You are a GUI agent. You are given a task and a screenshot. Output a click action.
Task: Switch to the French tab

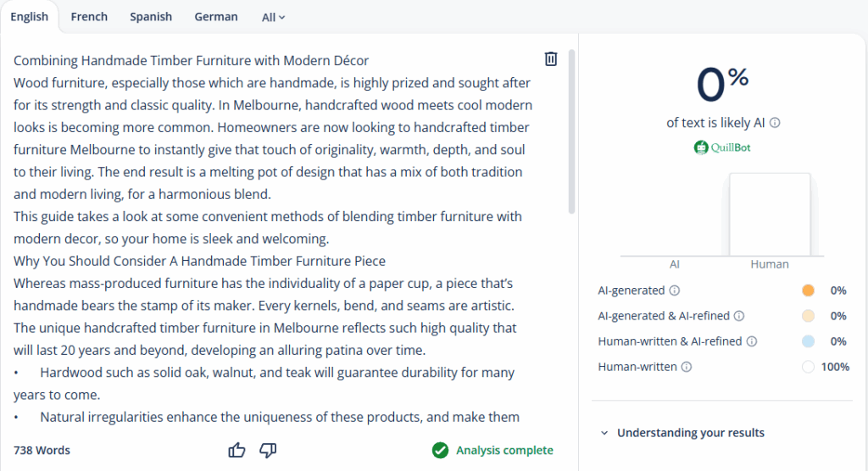point(89,17)
